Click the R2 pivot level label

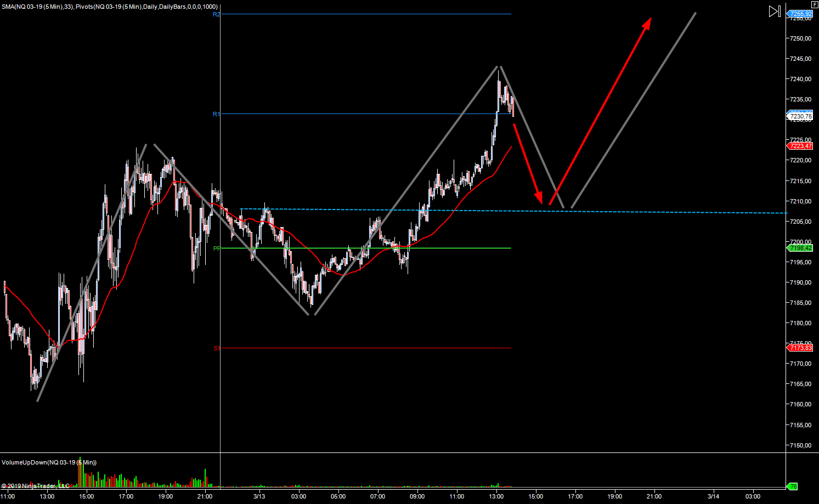(x=216, y=14)
